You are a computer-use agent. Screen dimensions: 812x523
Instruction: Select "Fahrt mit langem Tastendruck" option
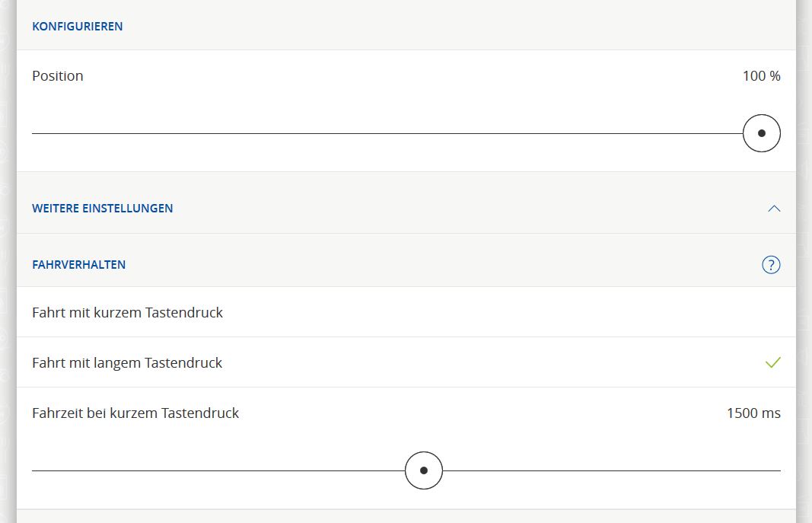pos(127,363)
